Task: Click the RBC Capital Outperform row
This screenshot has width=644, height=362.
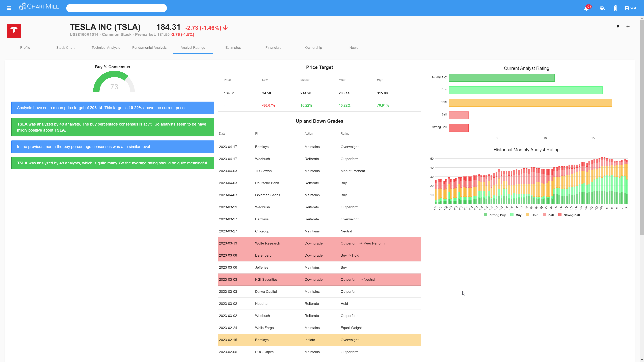Action: click(319, 352)
